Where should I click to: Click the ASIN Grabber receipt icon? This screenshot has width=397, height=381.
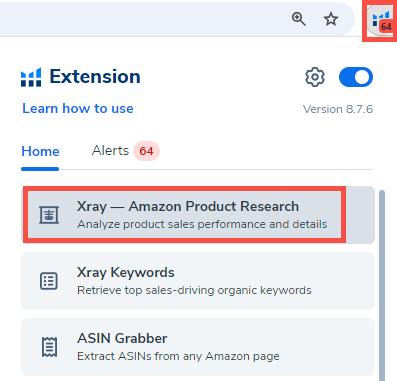tap(49, 347)
